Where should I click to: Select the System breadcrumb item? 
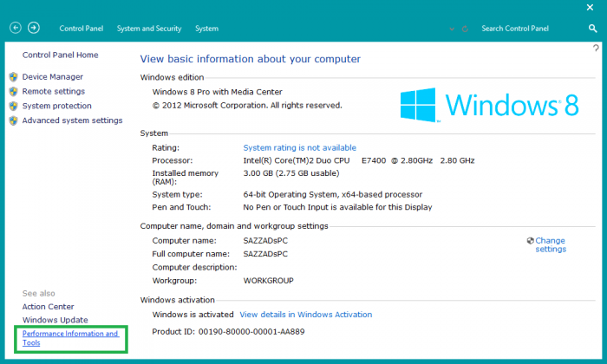(206, 29)
